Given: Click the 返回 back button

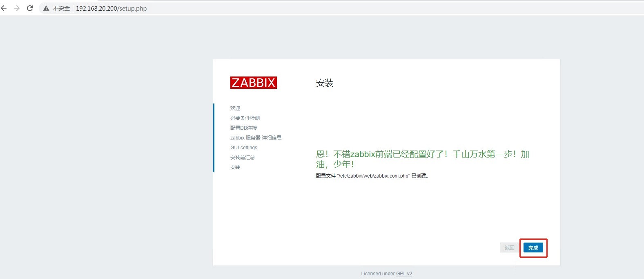Looking at the screenshot, I should pyautogui.click(x=509, y=248).
